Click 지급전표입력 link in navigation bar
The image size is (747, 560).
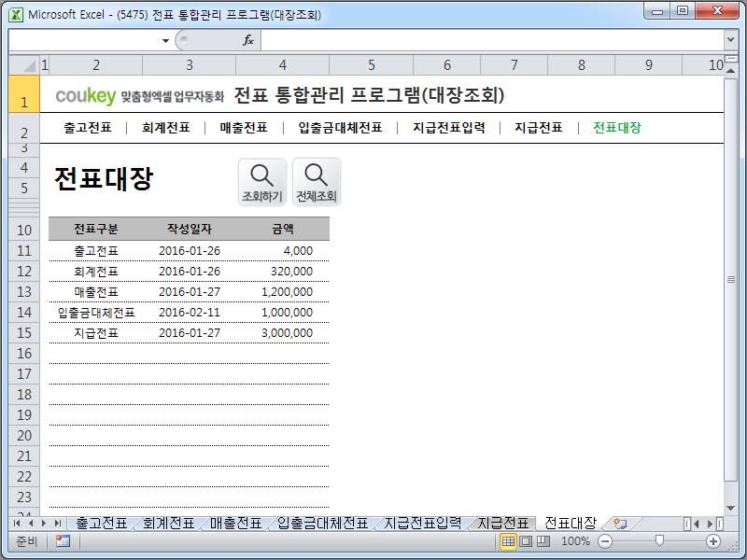coord(449,128)
